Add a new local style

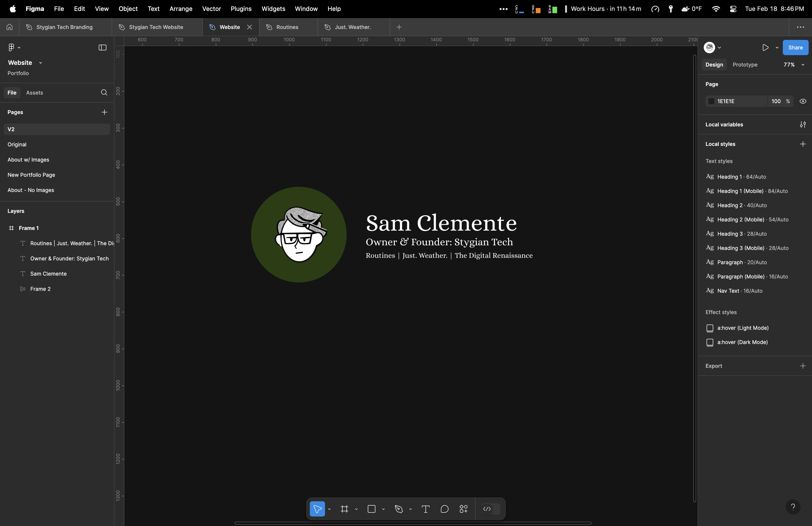tap(803, 144)
